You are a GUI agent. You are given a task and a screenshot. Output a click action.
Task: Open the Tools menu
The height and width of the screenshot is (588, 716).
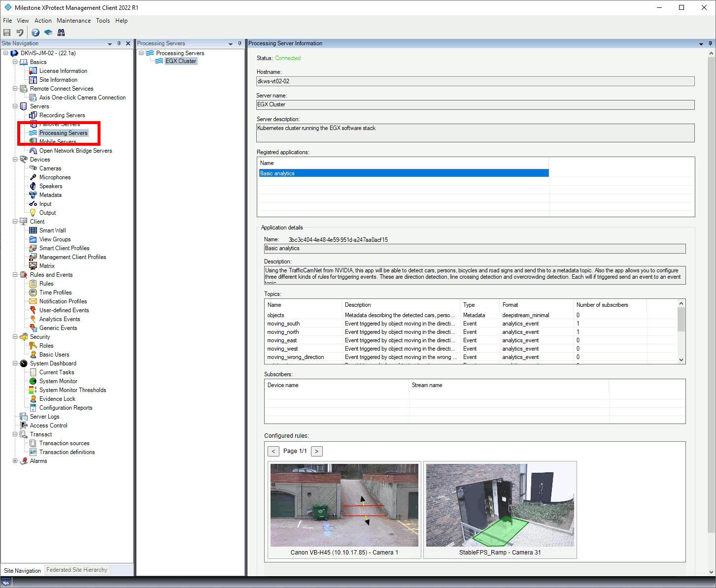[x=103, y=21]
